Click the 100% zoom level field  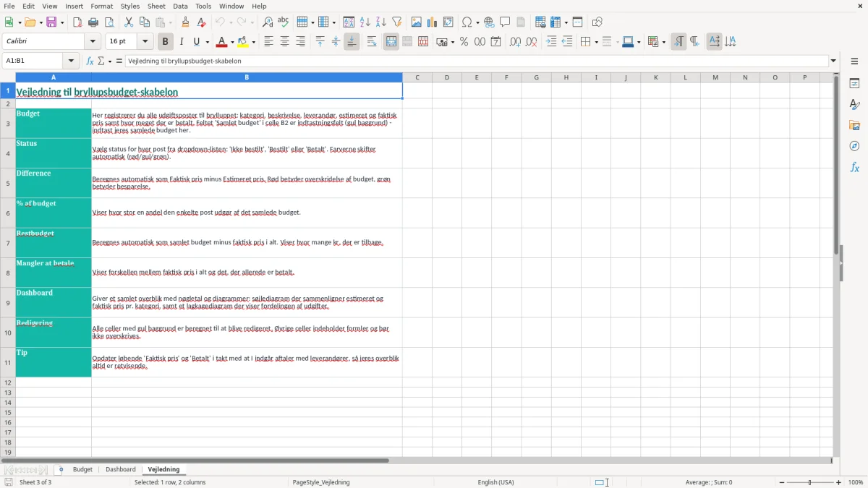856,482
